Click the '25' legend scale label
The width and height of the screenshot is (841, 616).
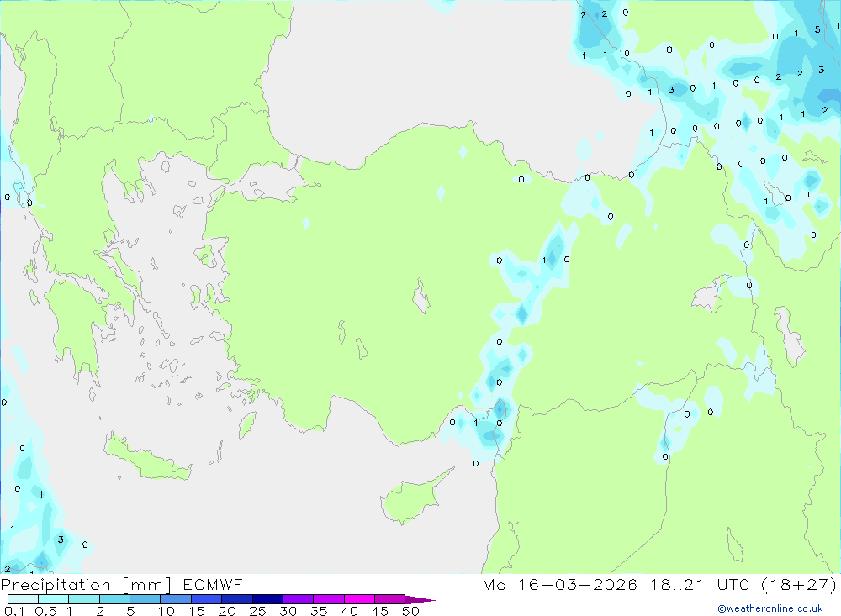click(258, 611)
